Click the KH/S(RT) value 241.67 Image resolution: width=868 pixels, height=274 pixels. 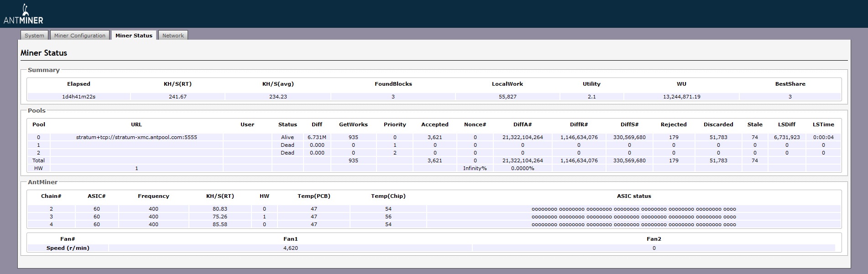tap(178, 97)
